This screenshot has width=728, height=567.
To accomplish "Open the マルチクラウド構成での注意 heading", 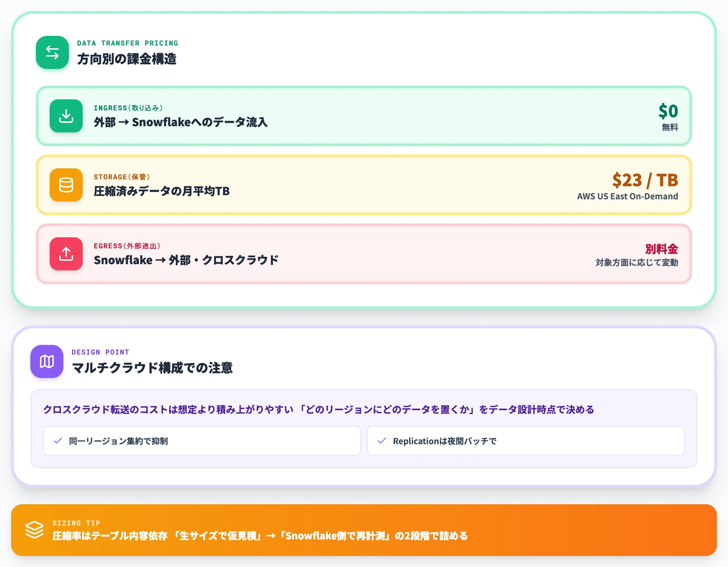I will [x=152, y=368].
